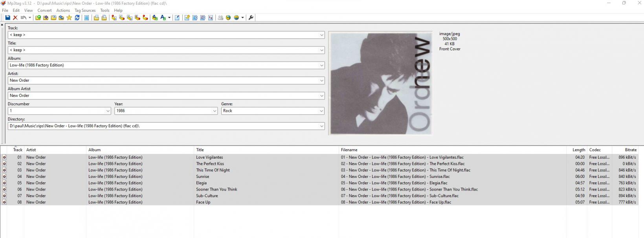
Task: Click the blue Refresh arrows icon
Action: point(77,18)
